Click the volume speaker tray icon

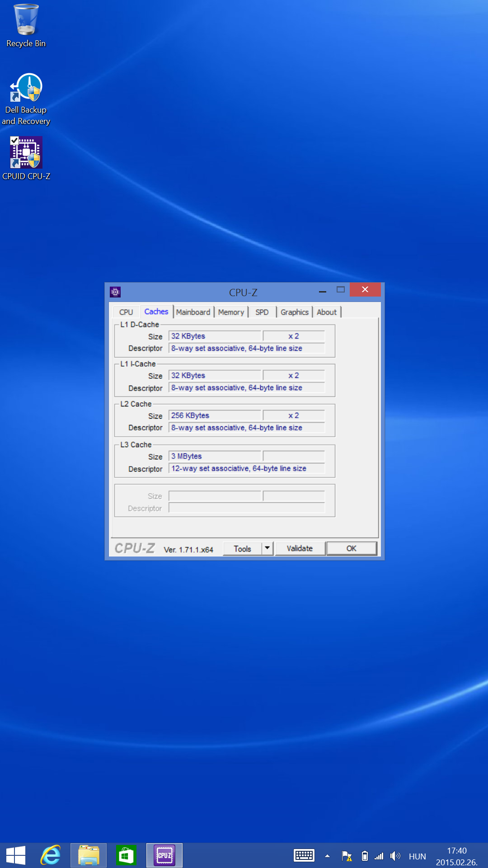tap(395, 856)
